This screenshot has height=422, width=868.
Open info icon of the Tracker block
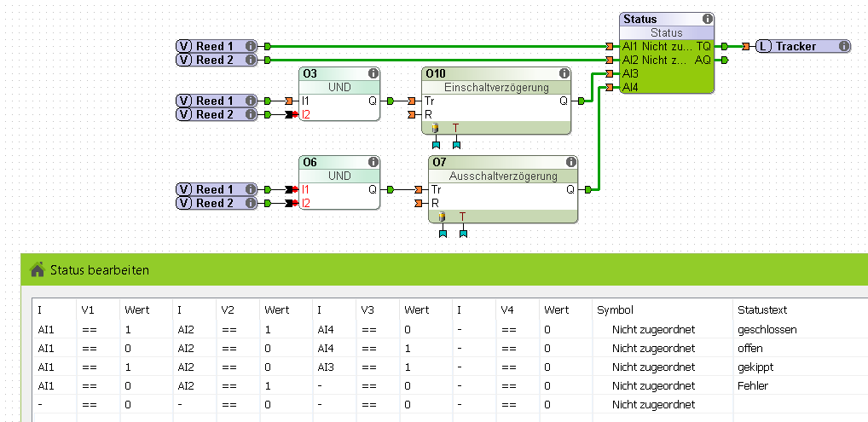point(843,46)
